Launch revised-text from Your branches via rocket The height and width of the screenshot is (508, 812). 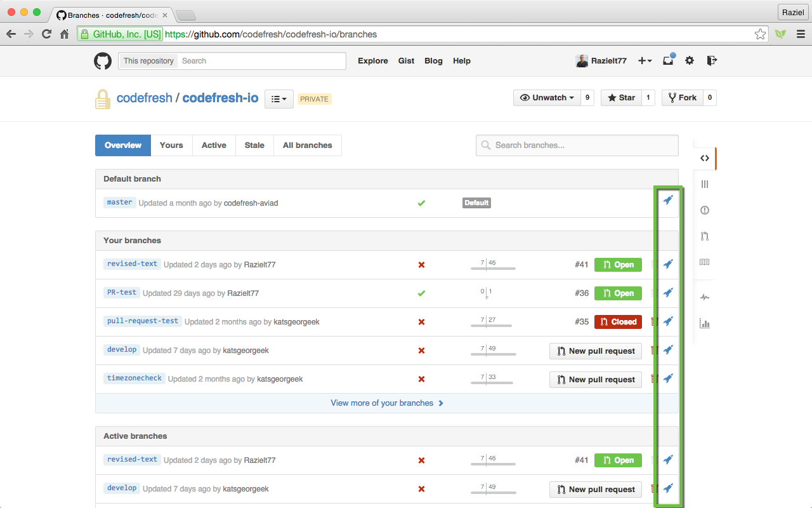[x=668, y=264]
